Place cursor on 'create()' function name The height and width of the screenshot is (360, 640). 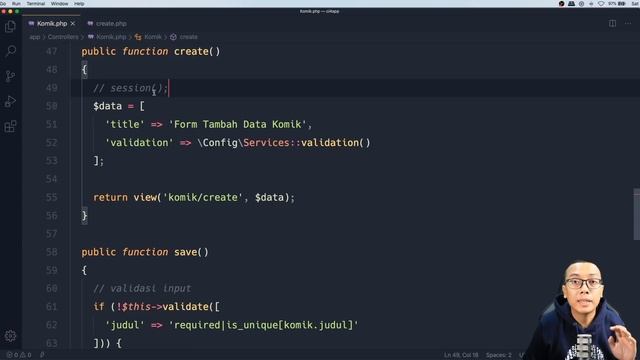pyautogui.click(x=197, y=52)
